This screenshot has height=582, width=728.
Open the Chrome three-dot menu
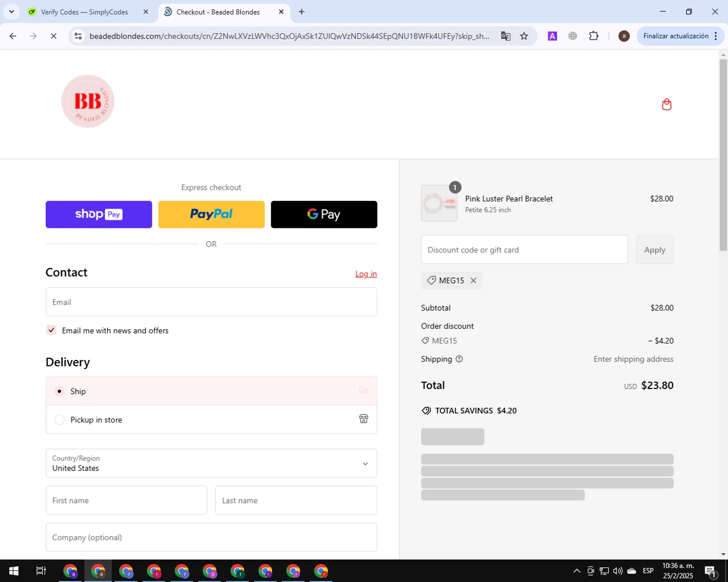tap(716, 36)
